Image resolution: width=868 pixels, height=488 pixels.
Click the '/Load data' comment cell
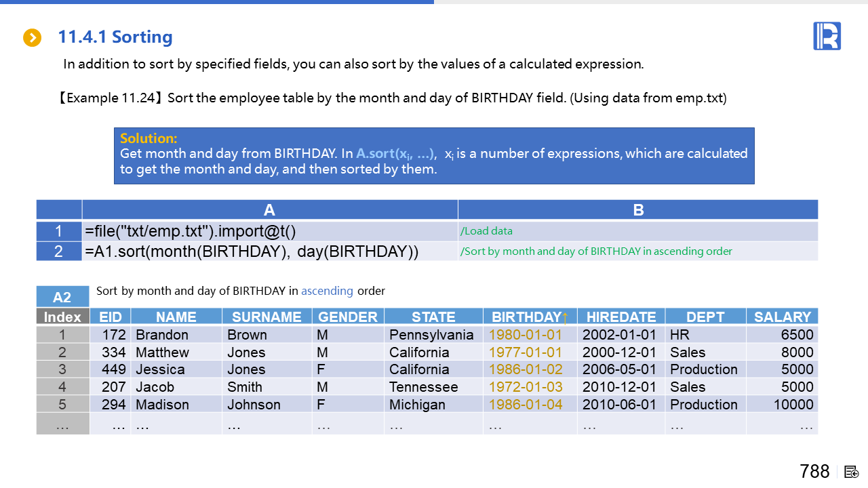pyautogui.click(x=637, y=231)
